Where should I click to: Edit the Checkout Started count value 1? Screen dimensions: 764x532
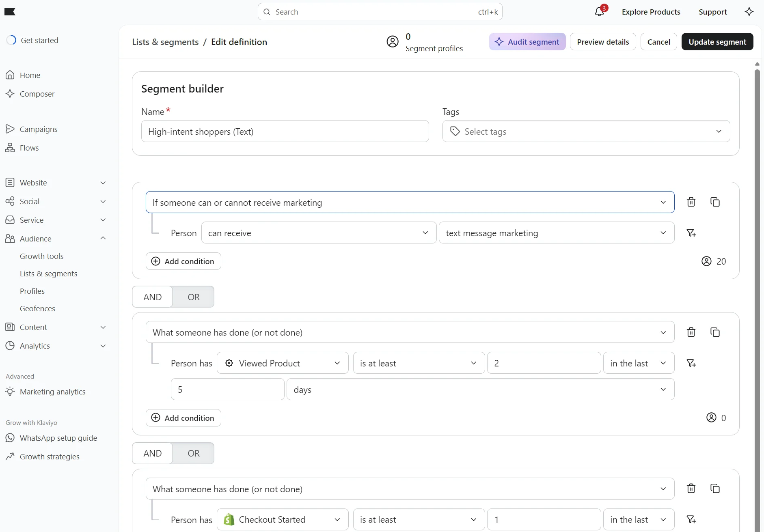pos(544,519)
